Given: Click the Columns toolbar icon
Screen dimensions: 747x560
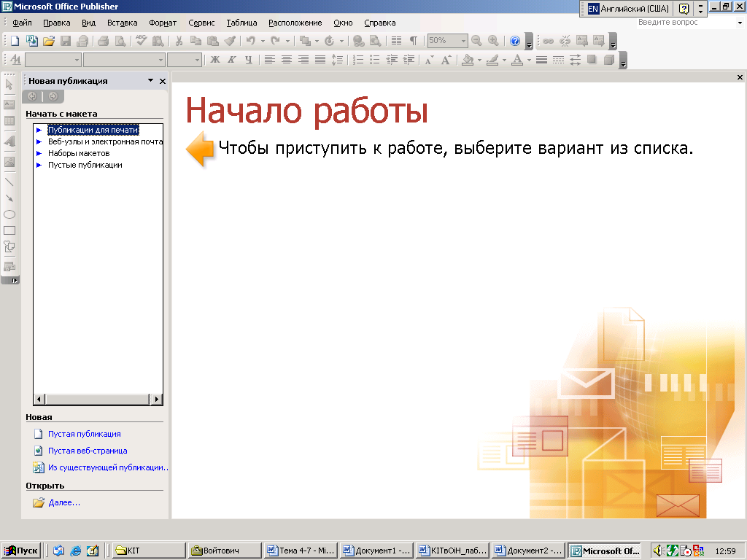Looking at the screenshot, I should click(396, 41).
